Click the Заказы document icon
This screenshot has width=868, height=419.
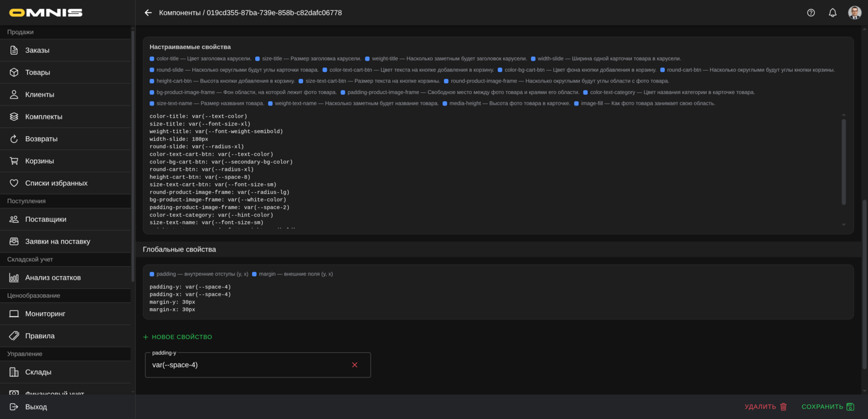coord(14,50)
